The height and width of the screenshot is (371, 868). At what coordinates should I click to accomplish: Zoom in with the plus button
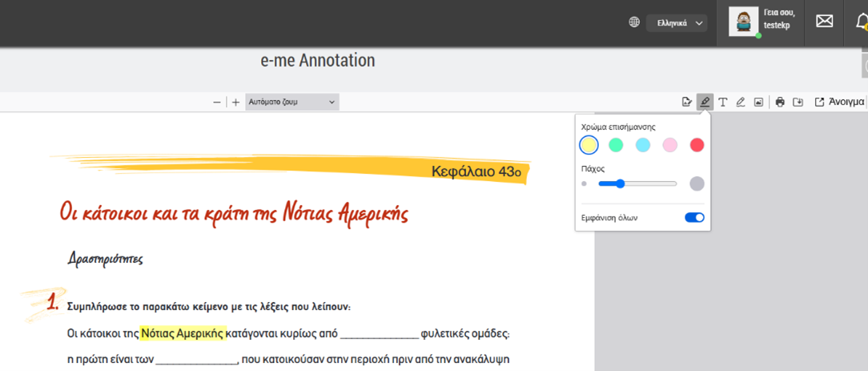[236, 102]
